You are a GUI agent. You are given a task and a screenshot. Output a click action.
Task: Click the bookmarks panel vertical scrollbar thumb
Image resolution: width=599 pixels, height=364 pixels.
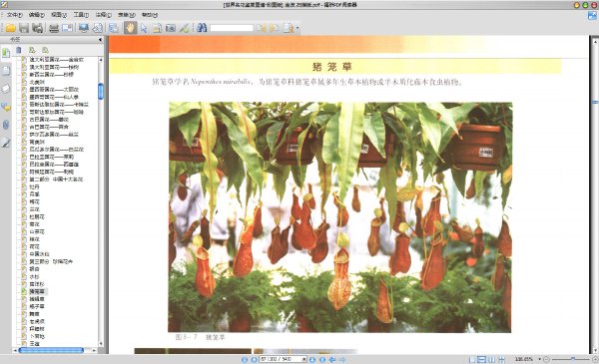click(101, 91)
